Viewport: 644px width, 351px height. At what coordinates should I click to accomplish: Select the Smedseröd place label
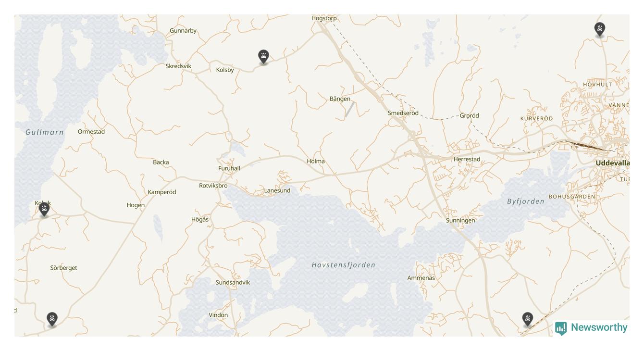[x=403, y=113]
